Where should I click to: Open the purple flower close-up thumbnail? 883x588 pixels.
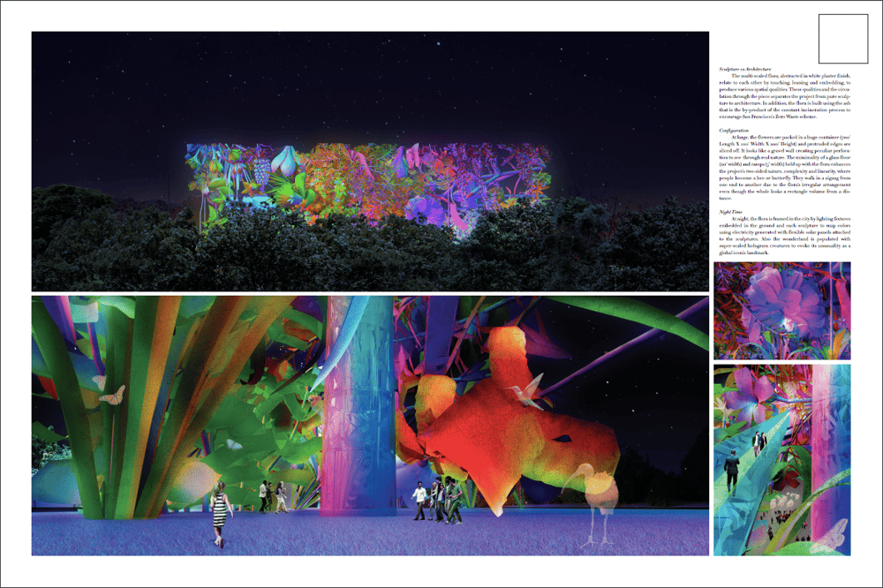[781, 310]
